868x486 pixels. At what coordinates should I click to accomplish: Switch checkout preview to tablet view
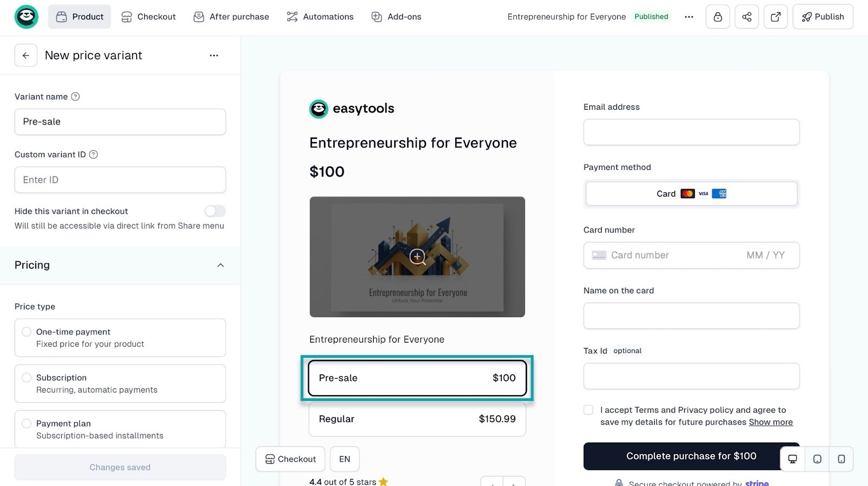pyautogui.click(x=816, y=459)
